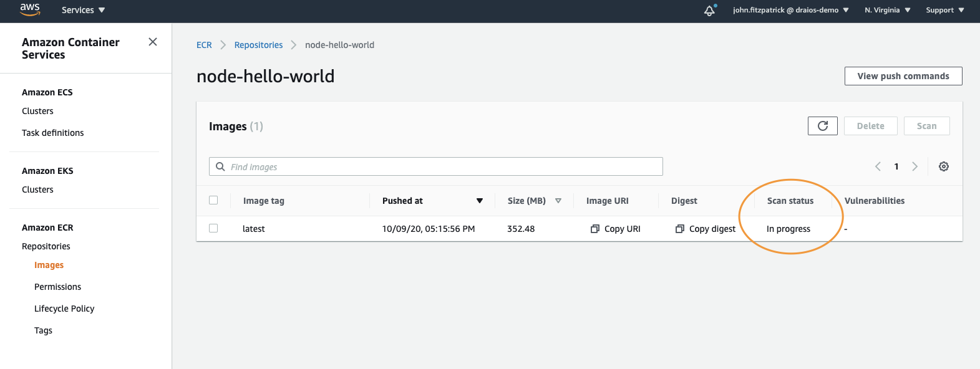The height and width of the screenshot is (369, 980).
Task: Sort by Size (MB) column arrow
Action: pyautogui.click(x=558, y=201)
